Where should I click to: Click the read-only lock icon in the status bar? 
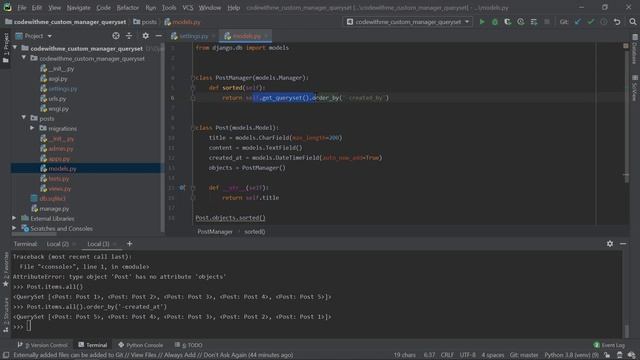[x=607, y=355]
